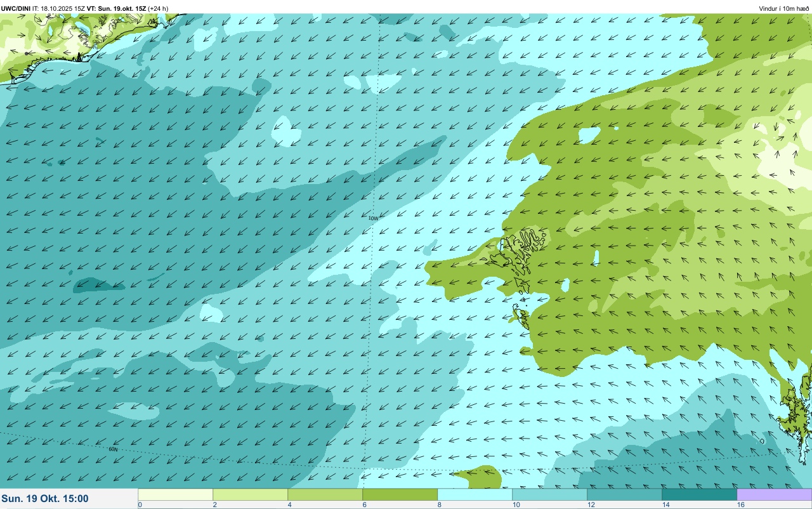Click the pale cyan 8–10 legend swatch
Image resolution: width=812 pixels, height=509 pixels.
coord(475,494)
